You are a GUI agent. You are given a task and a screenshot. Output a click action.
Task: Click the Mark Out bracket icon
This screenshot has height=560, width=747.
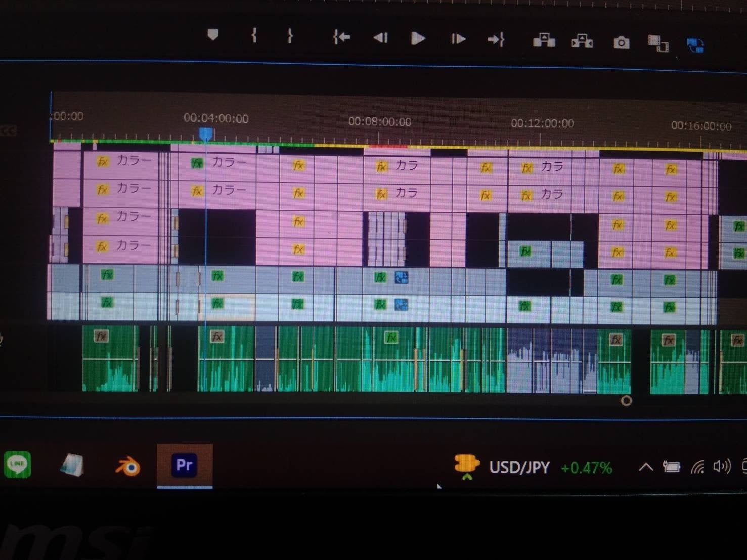coord(290,36)
